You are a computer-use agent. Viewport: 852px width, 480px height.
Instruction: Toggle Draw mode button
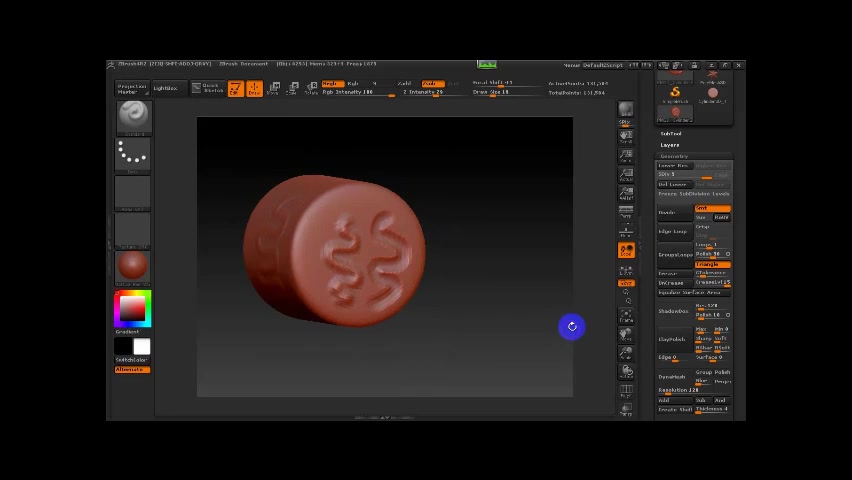(254, 89)
